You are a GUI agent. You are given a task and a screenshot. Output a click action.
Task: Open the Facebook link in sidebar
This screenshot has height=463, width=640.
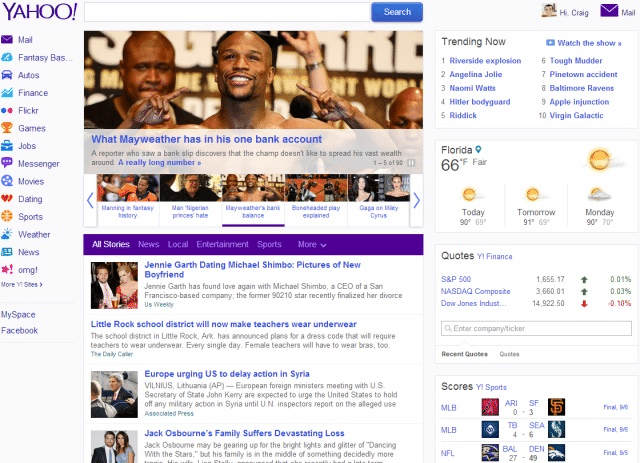[x=19, y=330]
